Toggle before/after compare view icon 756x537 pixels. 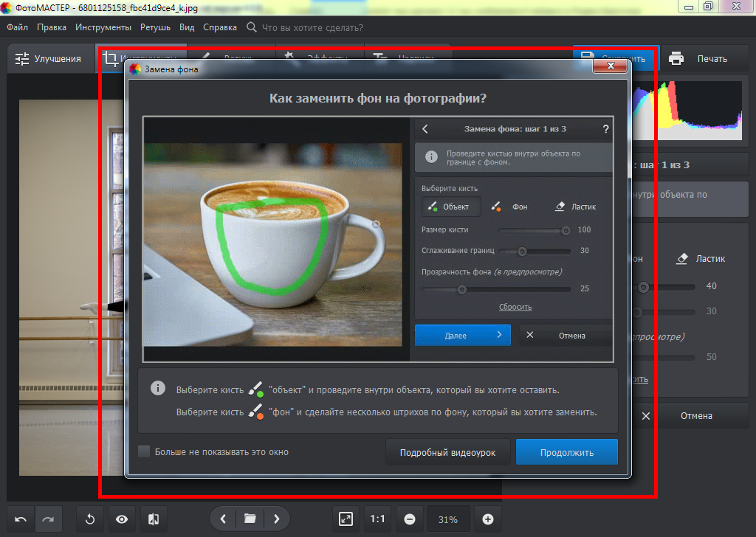[x=154, y=519]
